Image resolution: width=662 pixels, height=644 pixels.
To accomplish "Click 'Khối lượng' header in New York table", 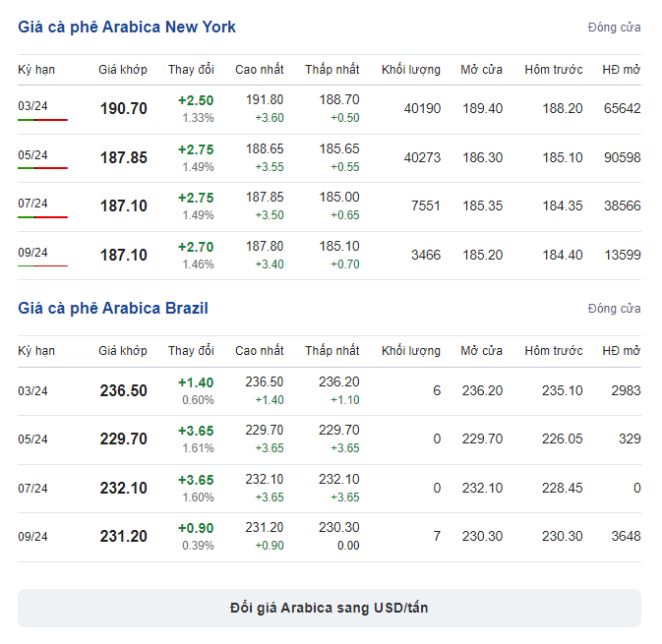I will (x=411, y=70).
